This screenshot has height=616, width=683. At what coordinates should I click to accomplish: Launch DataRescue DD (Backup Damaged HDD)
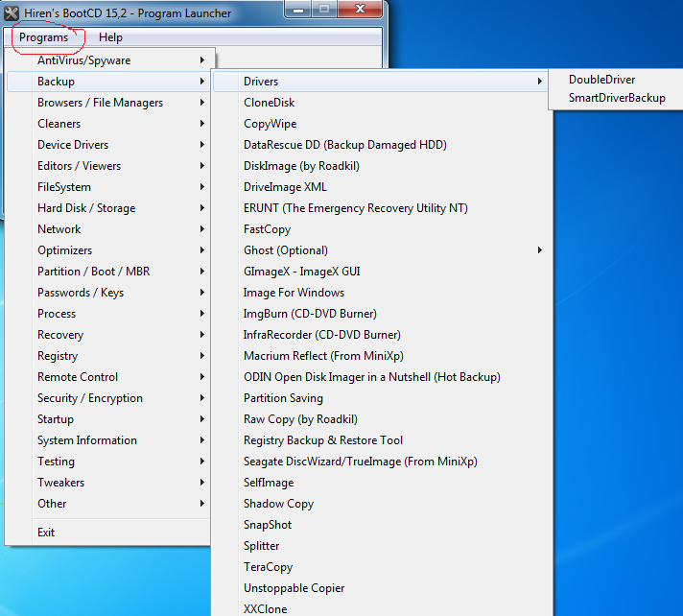click(x=381, y=145)
